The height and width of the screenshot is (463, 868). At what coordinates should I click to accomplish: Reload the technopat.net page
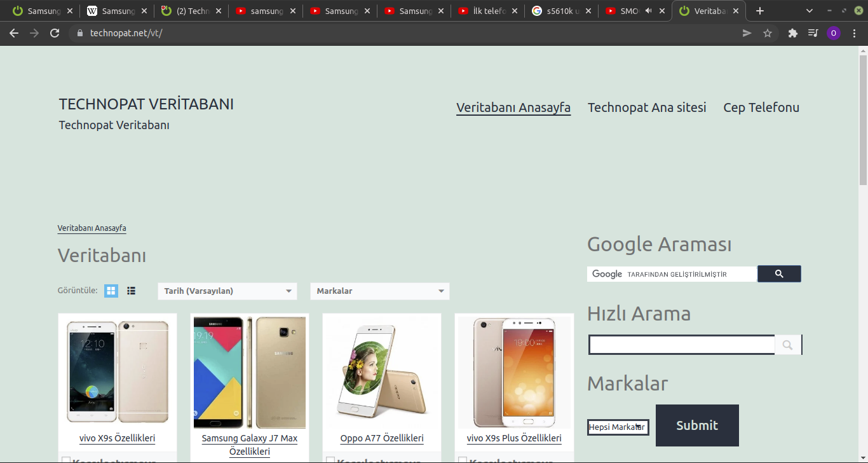[55, 33]
